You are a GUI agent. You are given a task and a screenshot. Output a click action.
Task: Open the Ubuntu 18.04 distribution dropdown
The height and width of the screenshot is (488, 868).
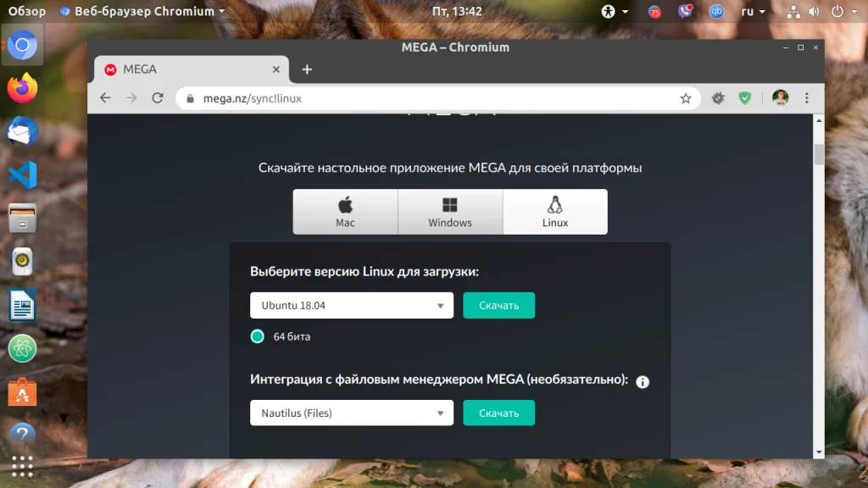tap(352, 305)
